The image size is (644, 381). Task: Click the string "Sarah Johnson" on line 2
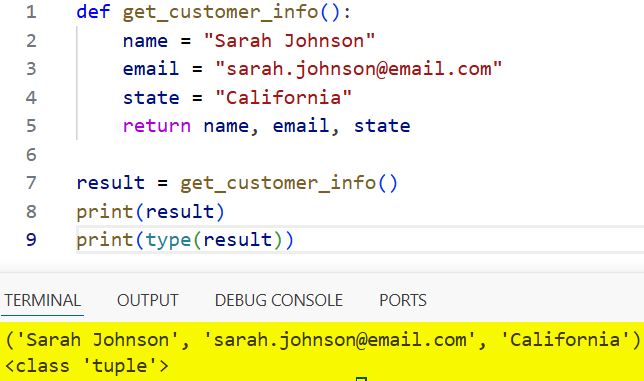[x=289, y=40]
